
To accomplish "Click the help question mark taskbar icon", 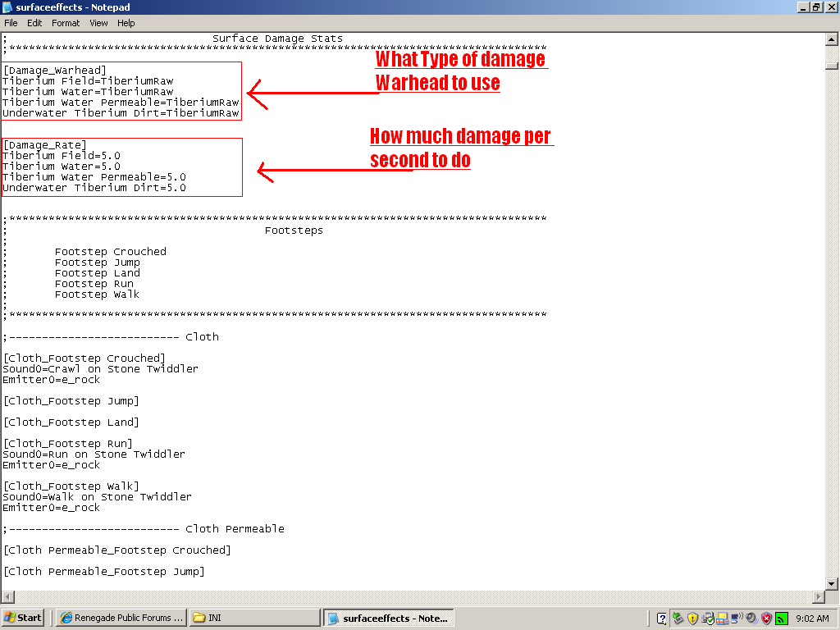I will click(x=662, y=618).
